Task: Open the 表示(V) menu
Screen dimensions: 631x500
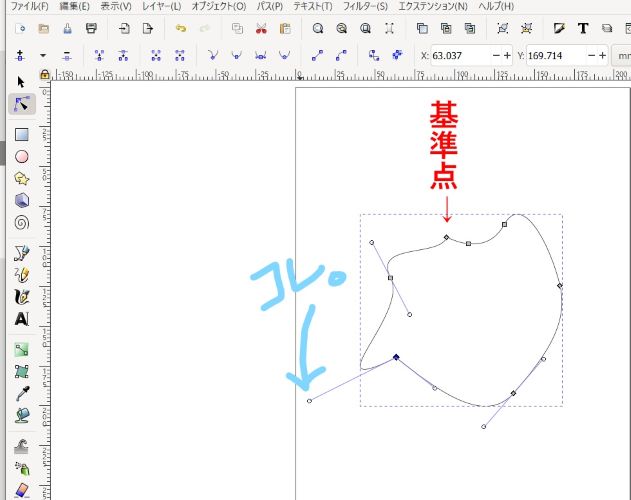Action: (115, 6)
